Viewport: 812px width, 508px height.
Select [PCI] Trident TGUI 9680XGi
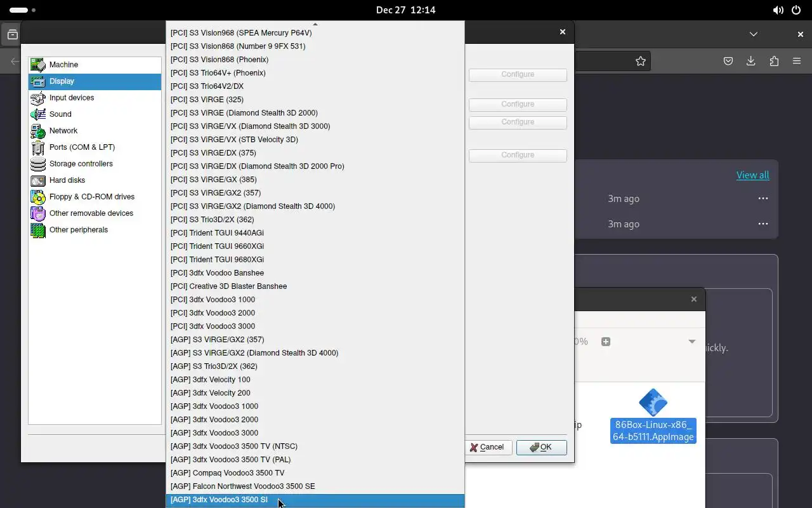(315, 260)
